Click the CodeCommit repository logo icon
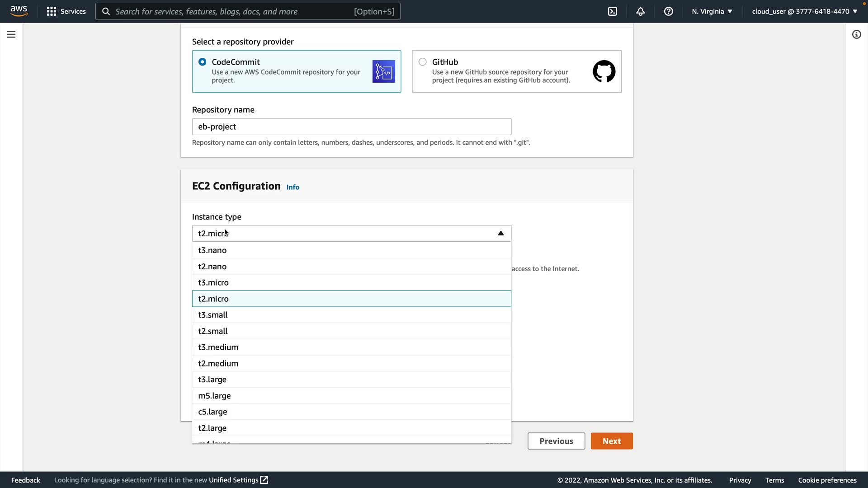 pyautogui.click(x=383, y=71)
